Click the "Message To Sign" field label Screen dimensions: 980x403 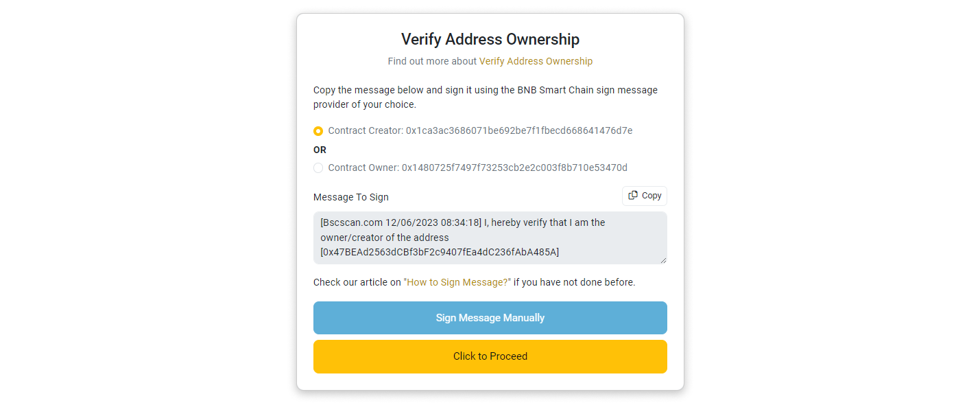pyautogui.click(x=351, y=197)
